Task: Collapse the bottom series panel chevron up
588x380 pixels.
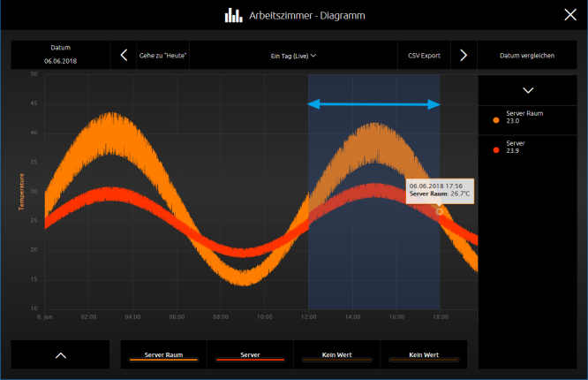Action: pyautogui.click(x=61, y=355)
